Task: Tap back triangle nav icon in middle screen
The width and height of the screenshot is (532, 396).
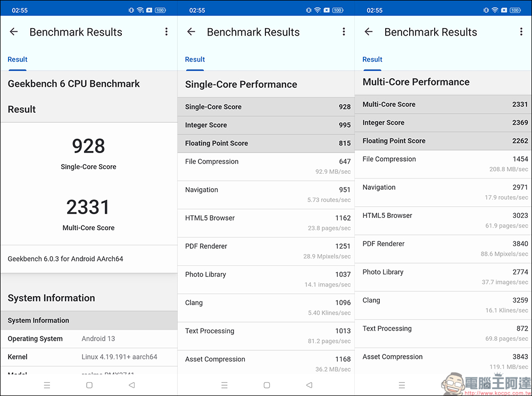Action: [309, 385]
